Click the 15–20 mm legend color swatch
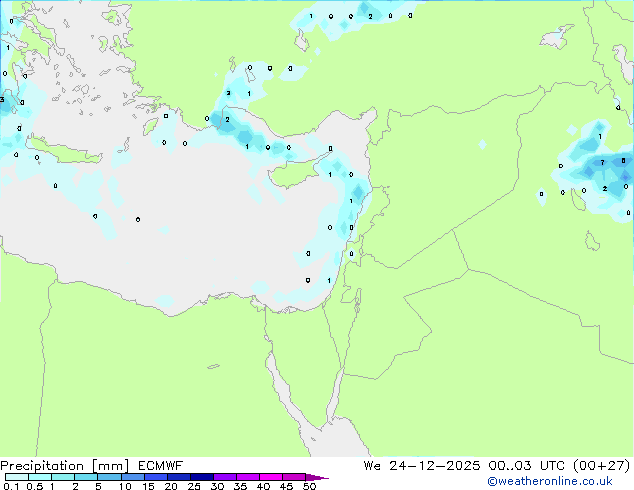The height and width of the screenshot is (490, 634). (x=155, y=477)
